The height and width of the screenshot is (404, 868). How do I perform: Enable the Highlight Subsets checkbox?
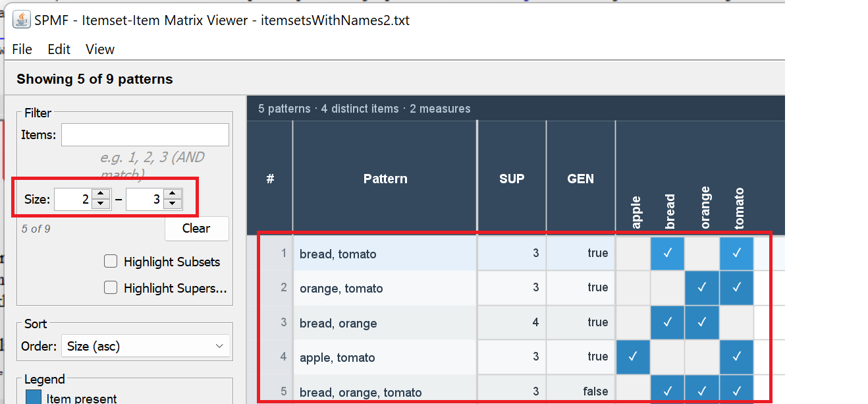point(111,261)
